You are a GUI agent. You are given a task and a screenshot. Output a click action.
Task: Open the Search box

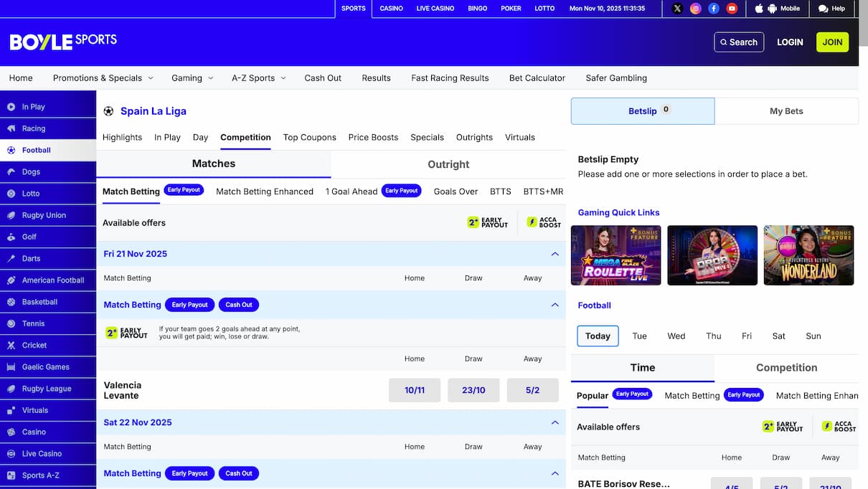pyautogui.click(x=739, y=42)
